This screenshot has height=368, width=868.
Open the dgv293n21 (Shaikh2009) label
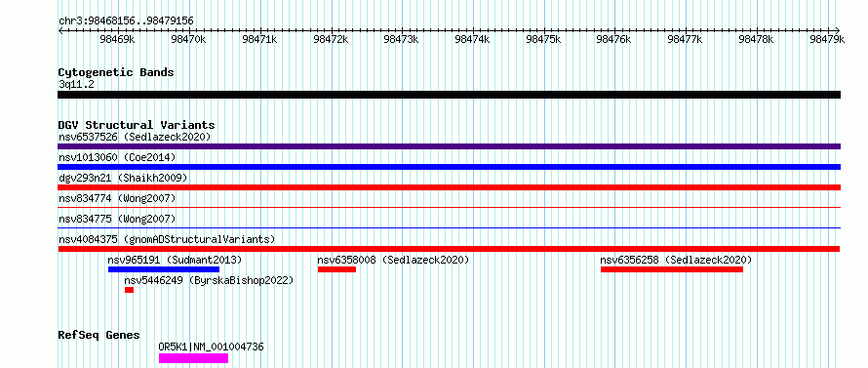coord(123,178)
